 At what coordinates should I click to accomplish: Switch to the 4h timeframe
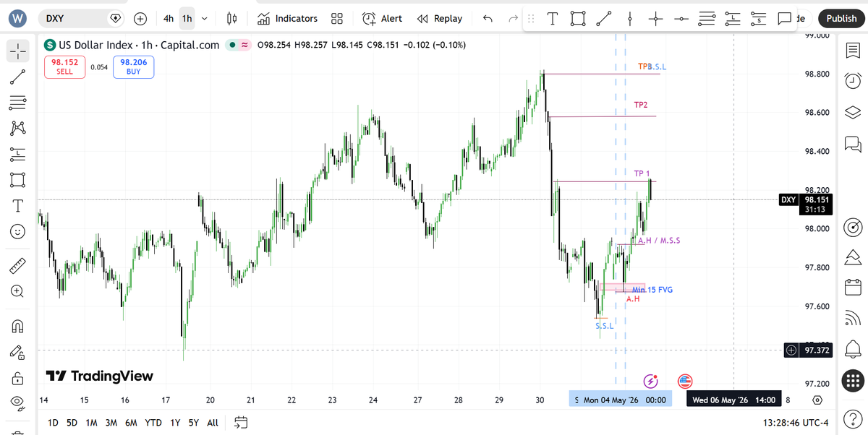pos(169,19)
